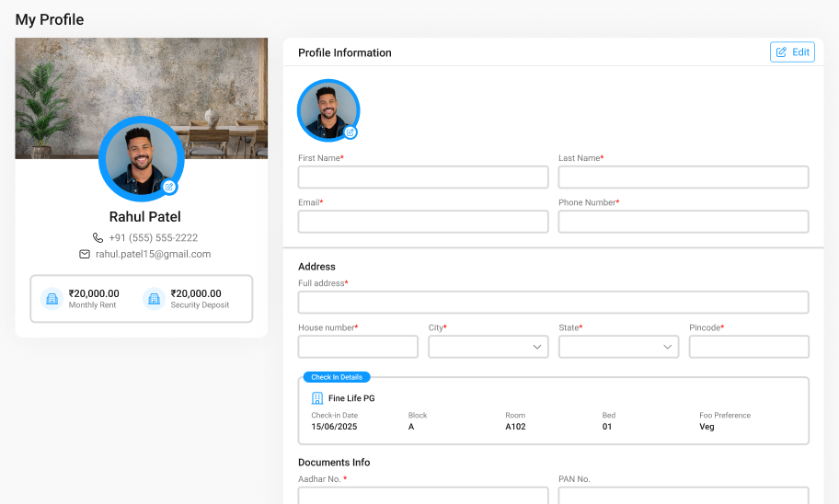Select the Pincode input field
The width and height of the screenshot is (839, 504).
(x=749, y=347)
